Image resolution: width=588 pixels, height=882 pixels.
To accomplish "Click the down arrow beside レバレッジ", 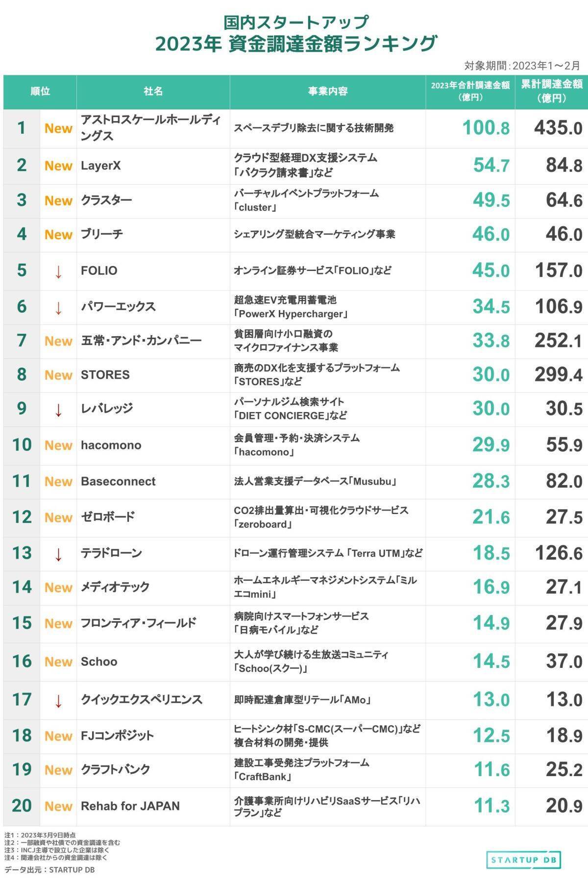I will click(58, 410).
